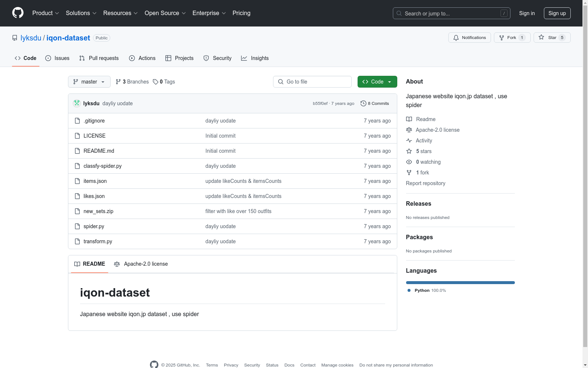Click the Terms footer link
The height and width of the screenshot is (368, 588).
click(x=212, y=365)
